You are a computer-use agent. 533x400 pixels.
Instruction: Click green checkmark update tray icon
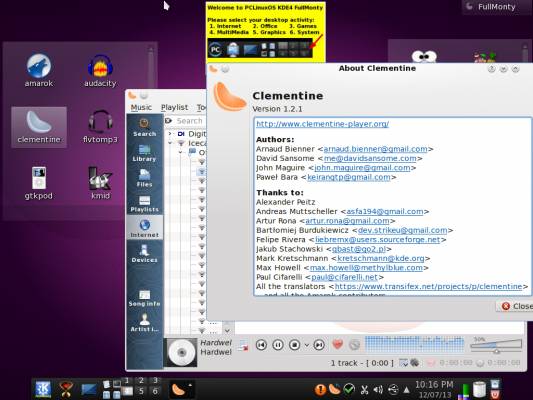click(x=349, y=389)
